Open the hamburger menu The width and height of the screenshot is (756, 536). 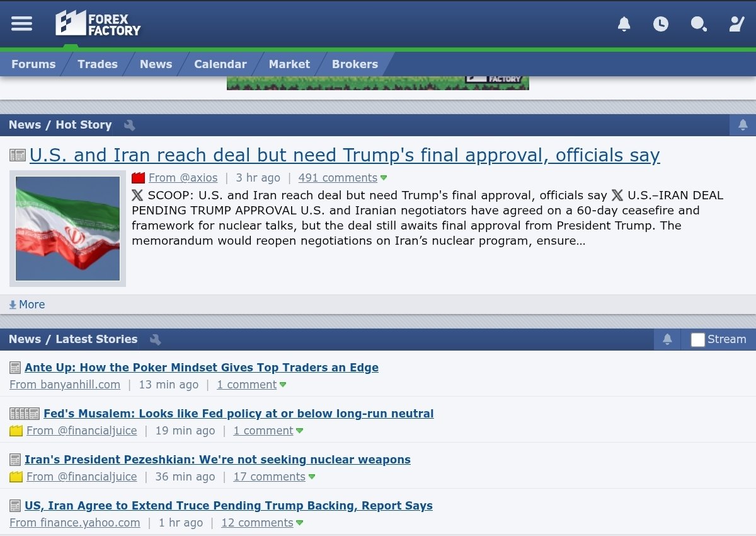coord(21,24)
